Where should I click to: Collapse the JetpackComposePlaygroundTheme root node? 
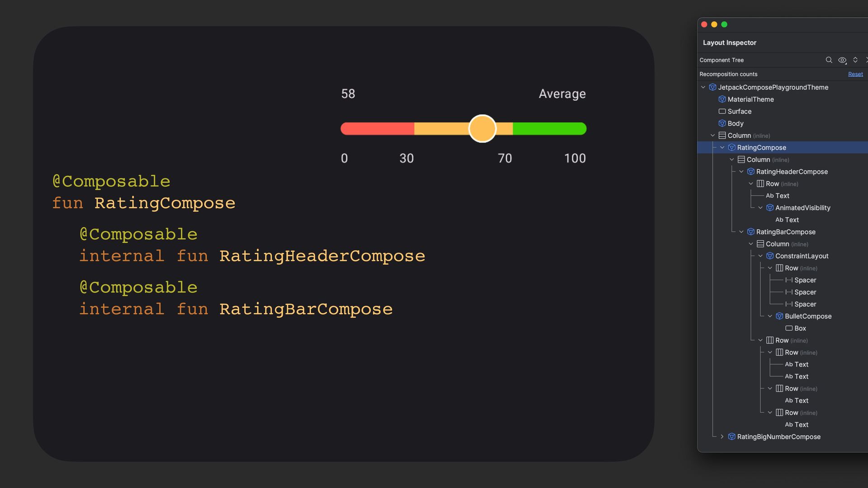pyautogui.click(x=703, y=87)
